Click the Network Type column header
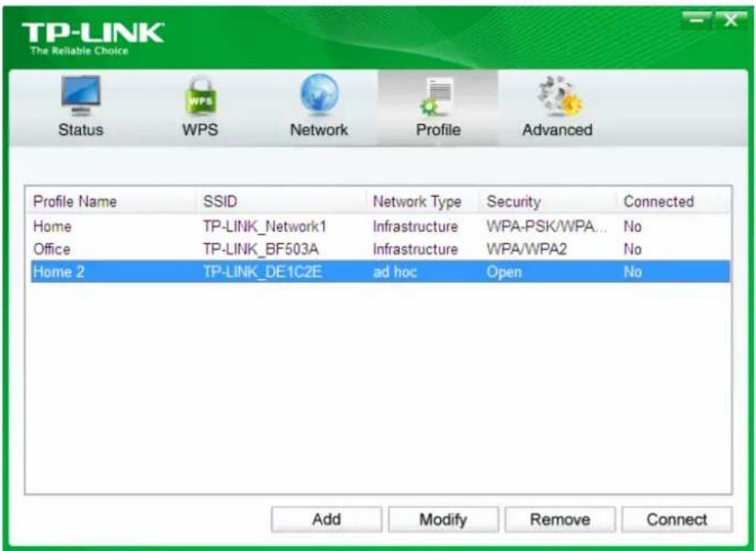 pyautogui.click(x=417, y=202)
